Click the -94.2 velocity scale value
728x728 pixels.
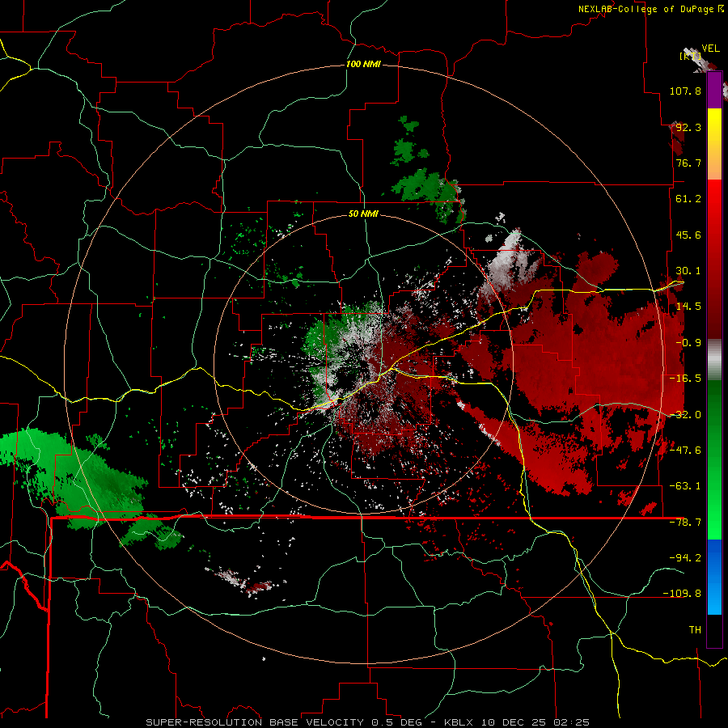685,557
